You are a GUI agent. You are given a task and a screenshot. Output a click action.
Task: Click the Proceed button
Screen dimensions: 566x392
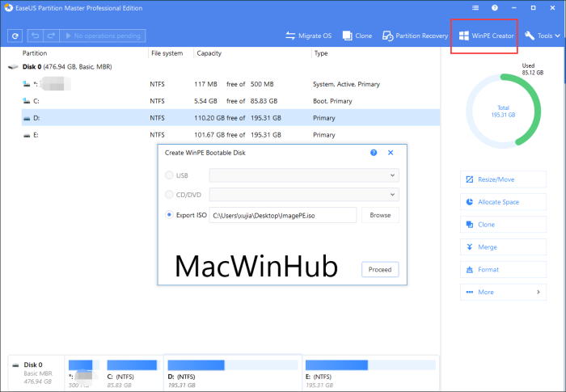tap(380, 270)
